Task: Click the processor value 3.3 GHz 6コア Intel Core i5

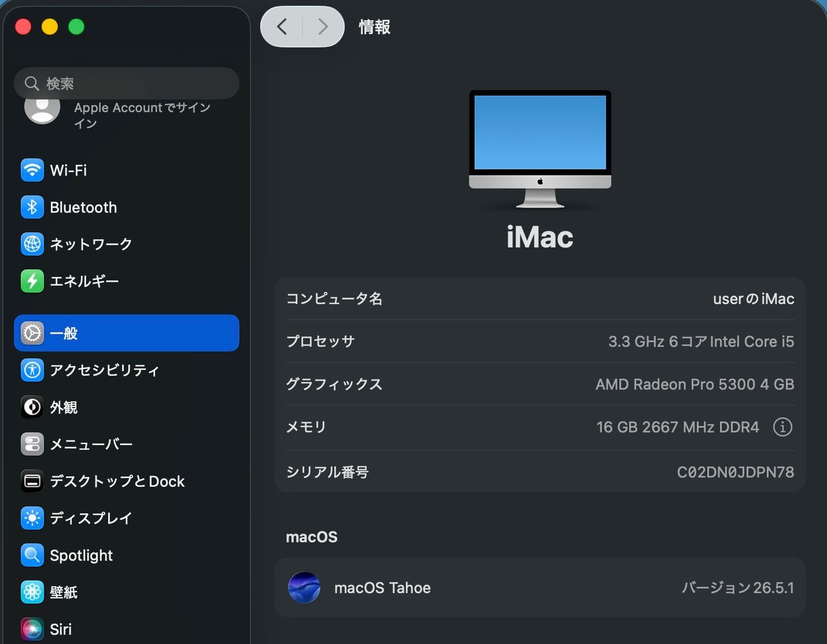Action: tap(701, 342)
